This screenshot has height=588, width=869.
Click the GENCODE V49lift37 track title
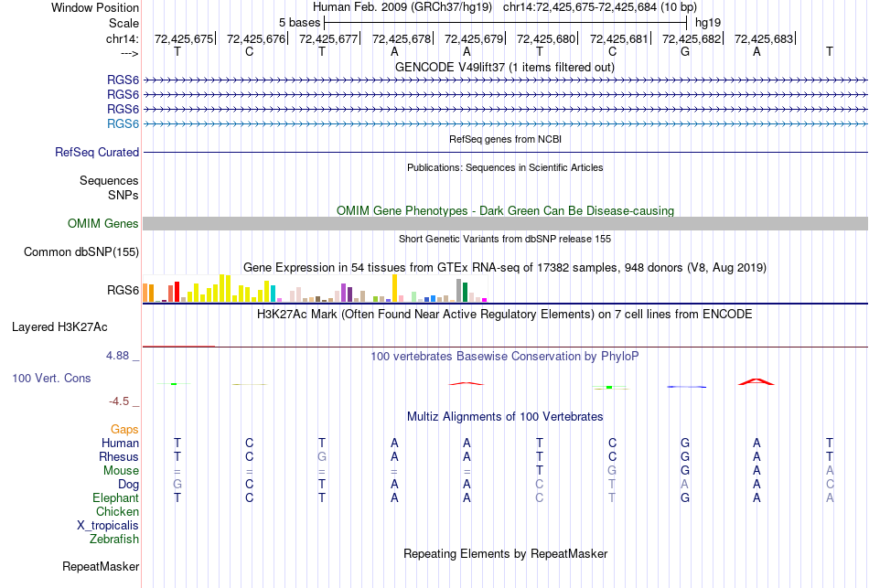(x=505, y=67)
